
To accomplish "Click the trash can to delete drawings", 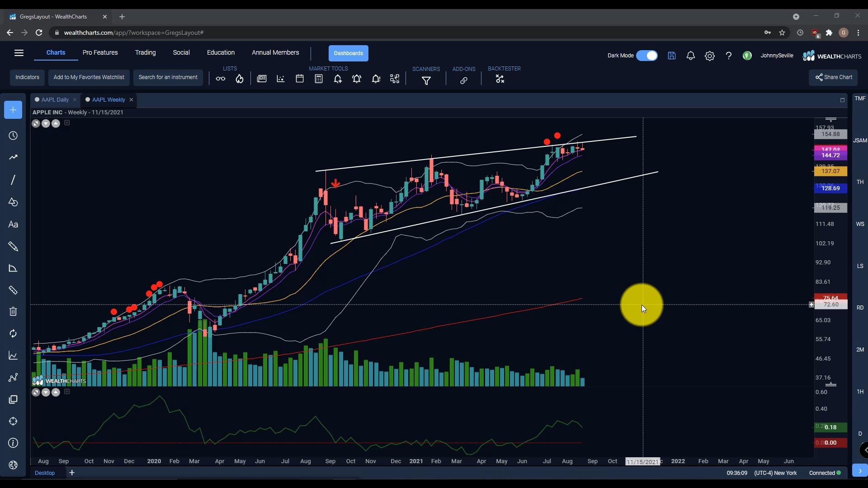I will pos(13,311).
